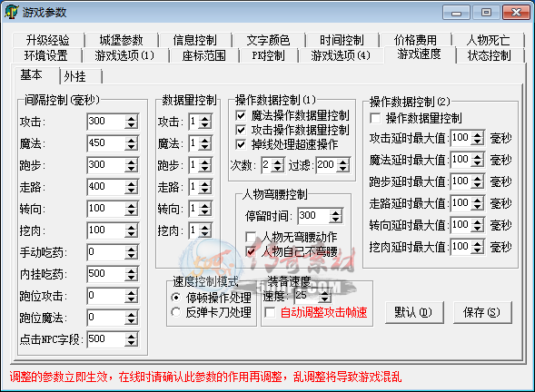
Task: Adjust the 走路延时最大值 spinner
Action: click(478, 203)
